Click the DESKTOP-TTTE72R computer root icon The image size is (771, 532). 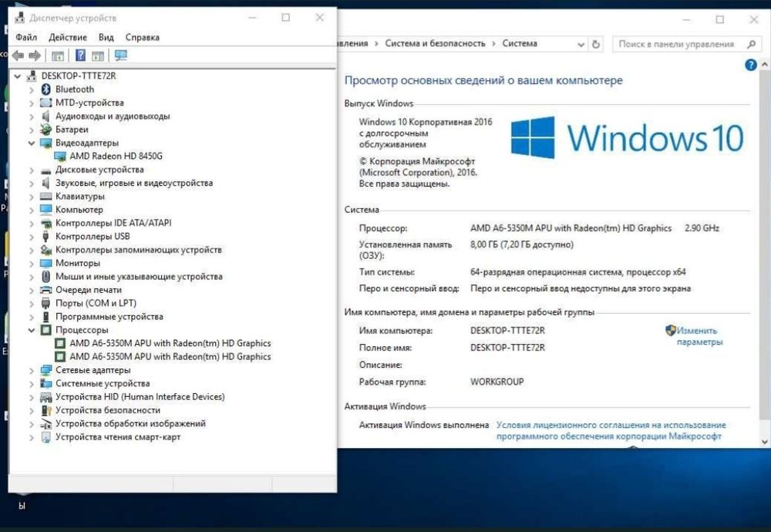tap(32, 76)
